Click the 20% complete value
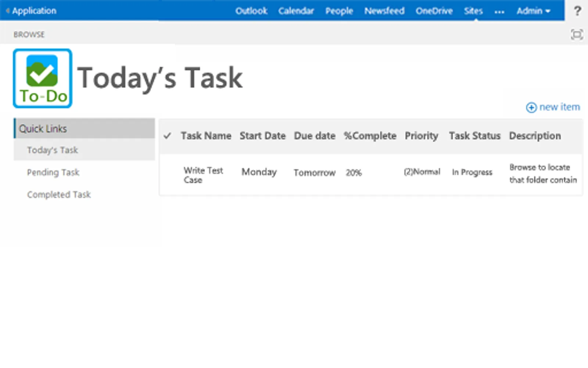The width and height of the screenshot is (588, 368). point(354,173)
